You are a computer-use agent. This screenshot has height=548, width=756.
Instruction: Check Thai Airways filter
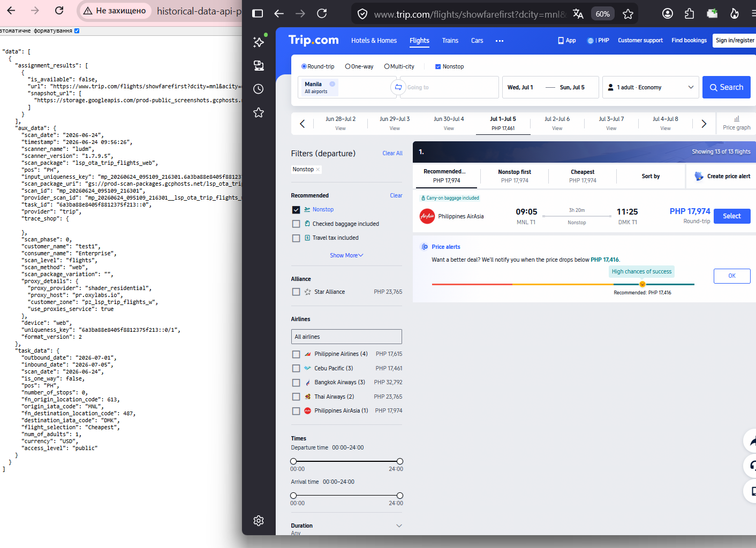(x=296, y=397)
